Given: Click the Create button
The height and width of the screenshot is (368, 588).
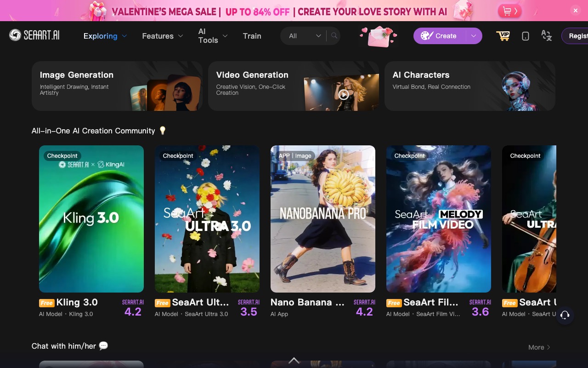Looking at the screenshot, I should pos(440,36).
